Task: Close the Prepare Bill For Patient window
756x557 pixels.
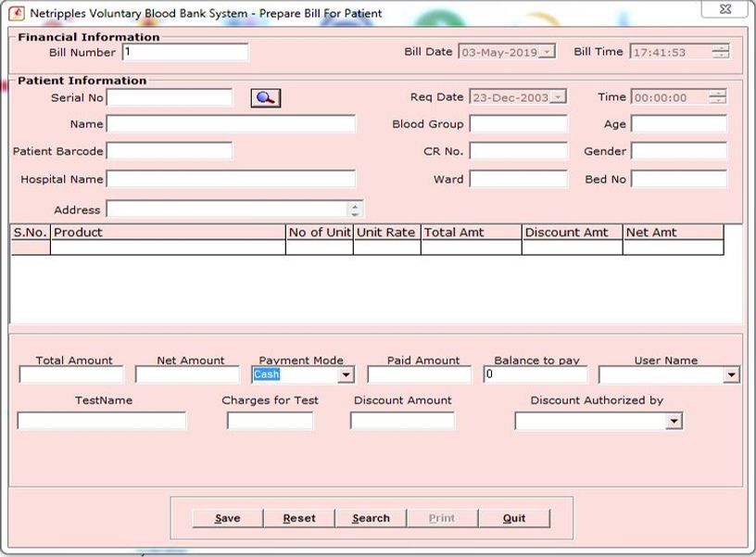Action: click(x=725, y=8)
